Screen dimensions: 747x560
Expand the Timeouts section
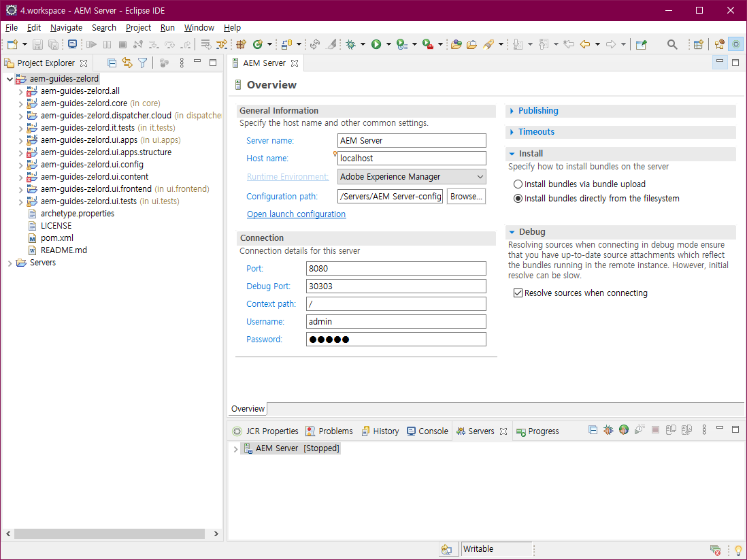tap(512, 132)
